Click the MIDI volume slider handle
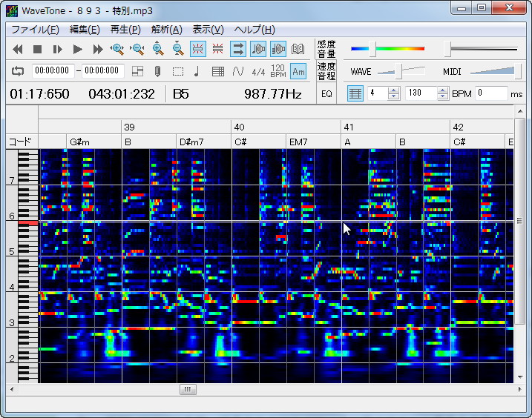This screenshot has height=418, width=532. point(517,71)
